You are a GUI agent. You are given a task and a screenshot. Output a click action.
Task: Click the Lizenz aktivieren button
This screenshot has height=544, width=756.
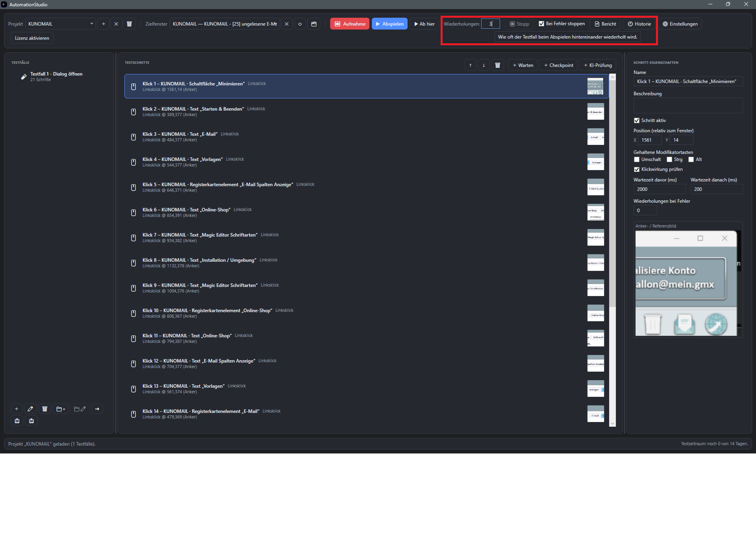pyautogui.click(x=32, y=38)
